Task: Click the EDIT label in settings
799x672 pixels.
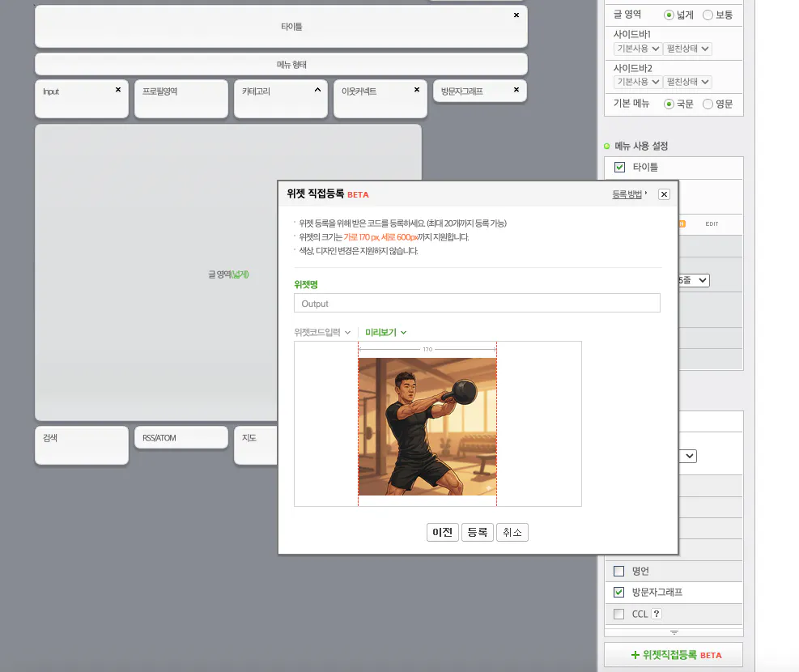Action: [712, 224]
